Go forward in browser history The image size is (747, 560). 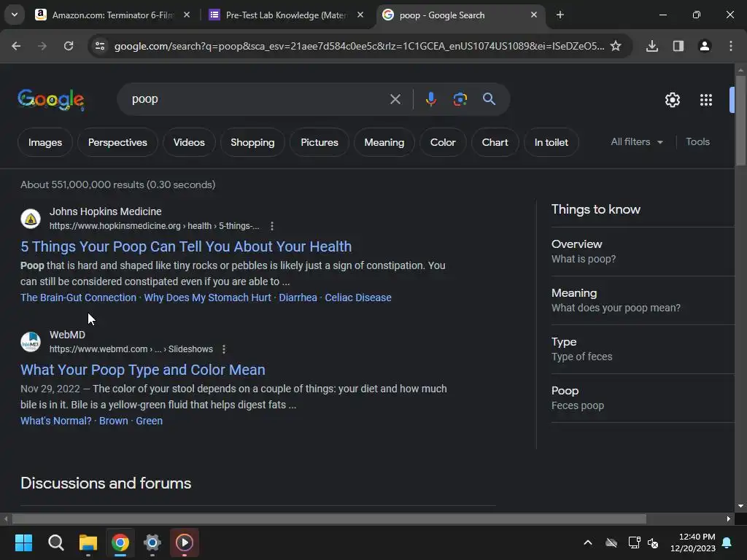(42, 46)
